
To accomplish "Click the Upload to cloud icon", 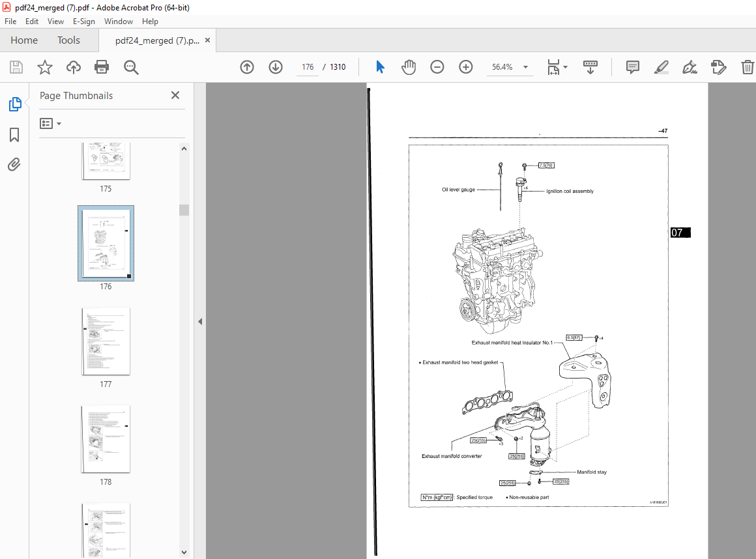I will pyautogui.click(x=73, y=67).
